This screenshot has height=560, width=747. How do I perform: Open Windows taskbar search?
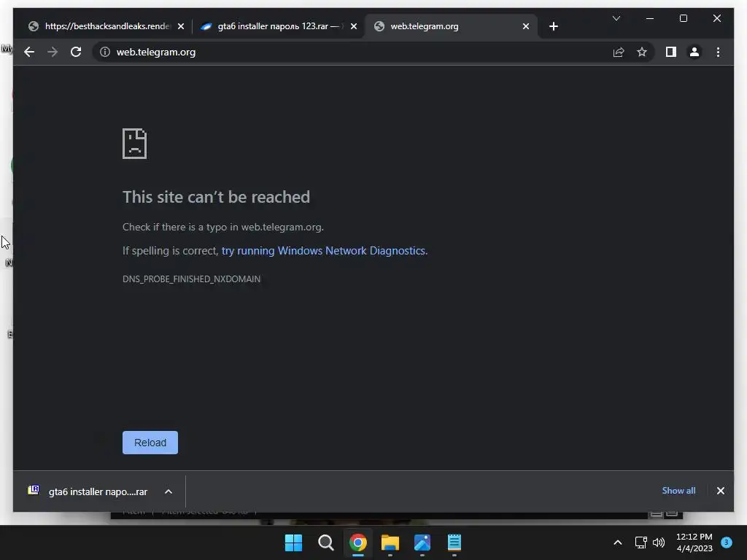pyautogui.click(x=326, y=542)
